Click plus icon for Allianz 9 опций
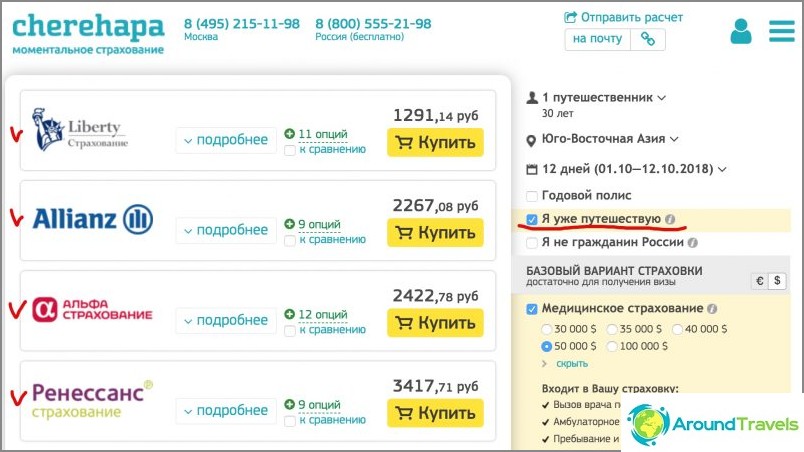The height and width of the screenshot is (452, 804). click(x=290, y=224)
